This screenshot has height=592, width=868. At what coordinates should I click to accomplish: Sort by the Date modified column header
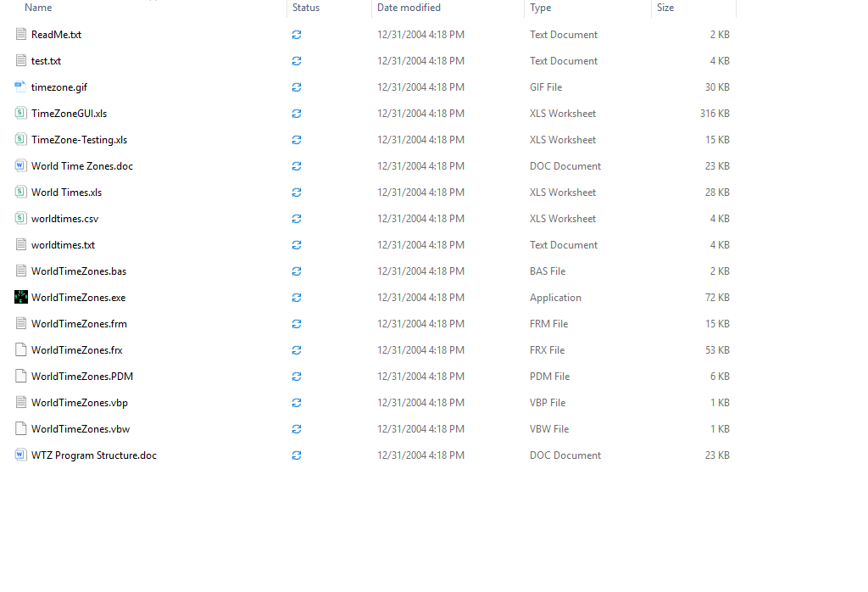pos(409,8)
